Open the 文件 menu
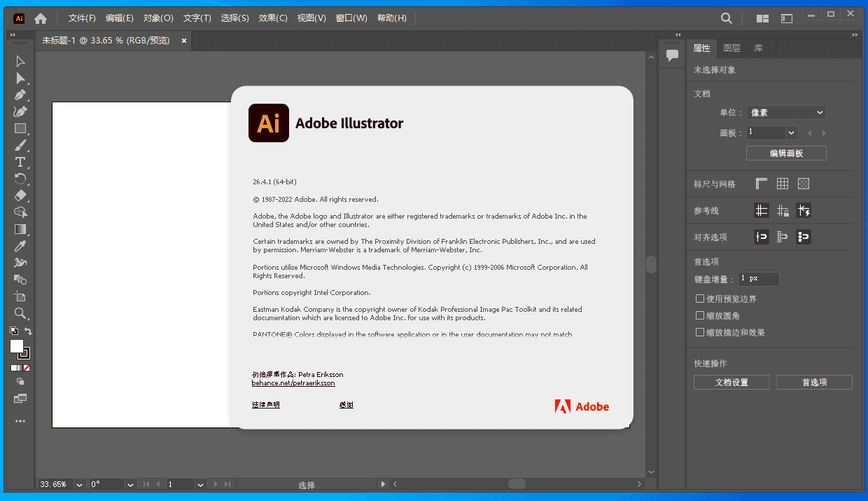This screenshot has width=868, height=501. 81,18
